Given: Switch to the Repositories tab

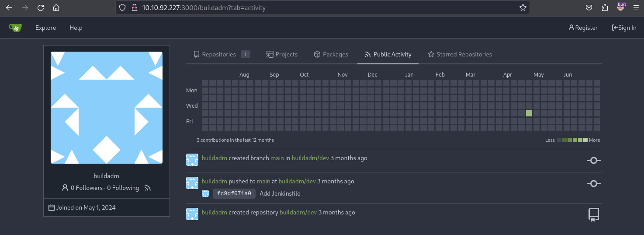Looking at the screenshot, I should tap(222, 54).
